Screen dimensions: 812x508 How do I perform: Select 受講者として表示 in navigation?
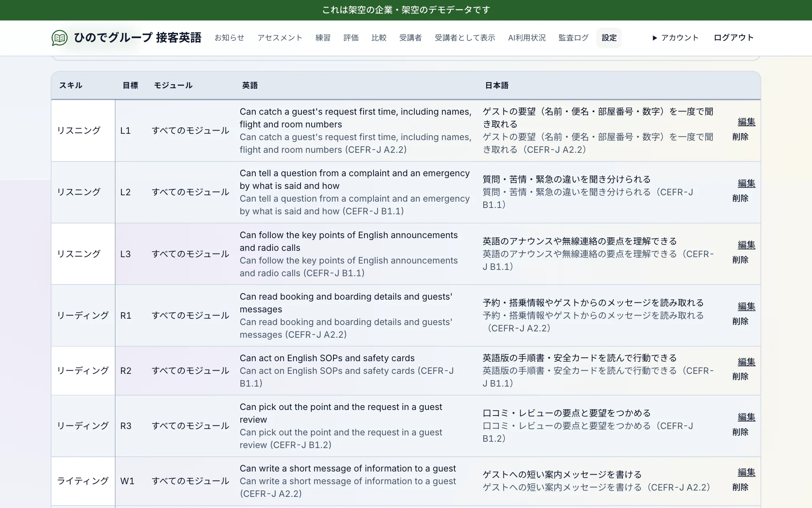coord(465,38)
